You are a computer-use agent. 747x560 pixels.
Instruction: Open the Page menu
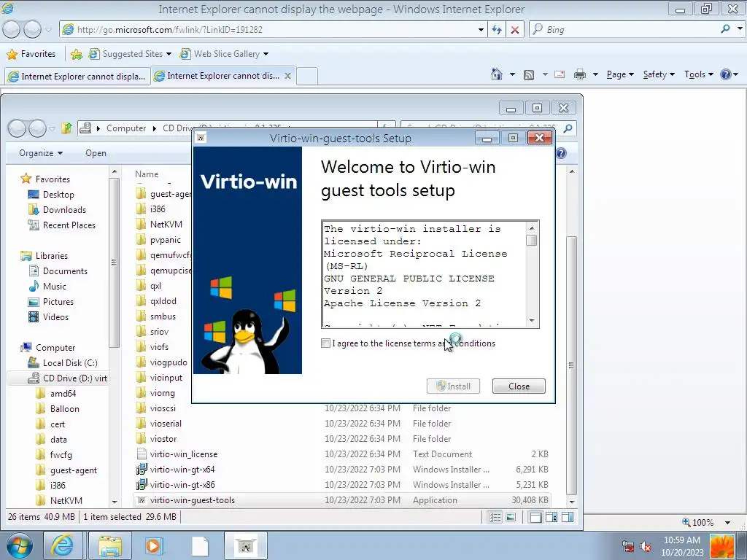[620, 74]
